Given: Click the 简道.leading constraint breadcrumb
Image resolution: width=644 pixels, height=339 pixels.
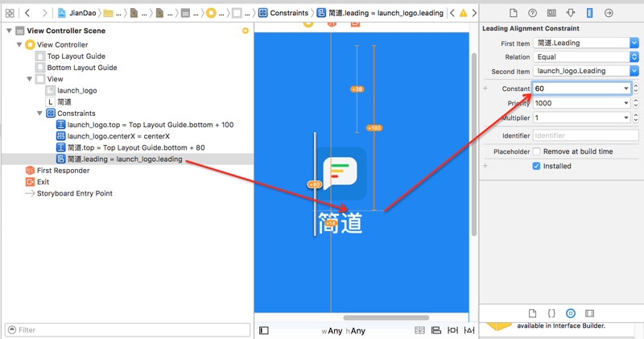Looking at the screenshot, I should pyautogui.click(x=380, y=13).
